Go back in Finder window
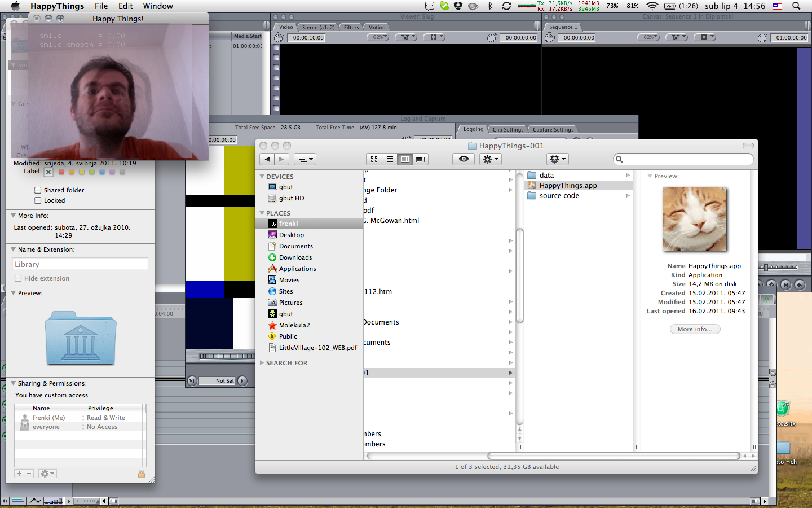Image resolution: width=812 pixels, height=508 pixels. click(267, 159)
